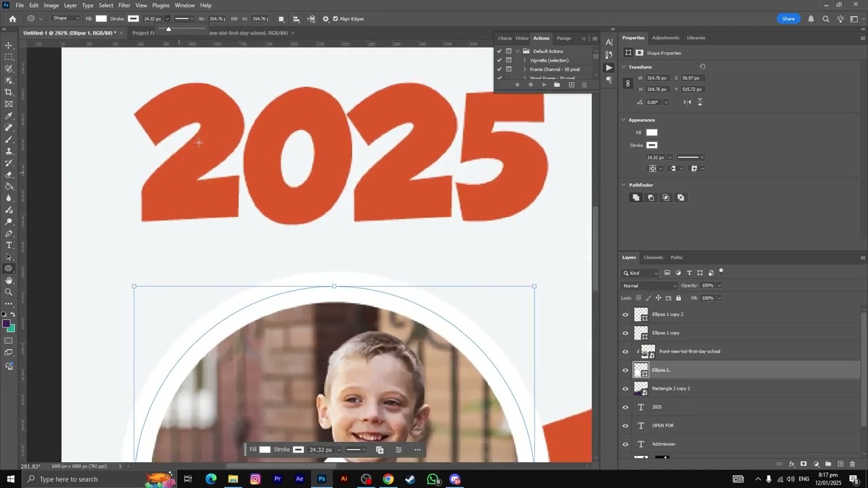Open the blend mode Normal dropdown

[650, 285]
